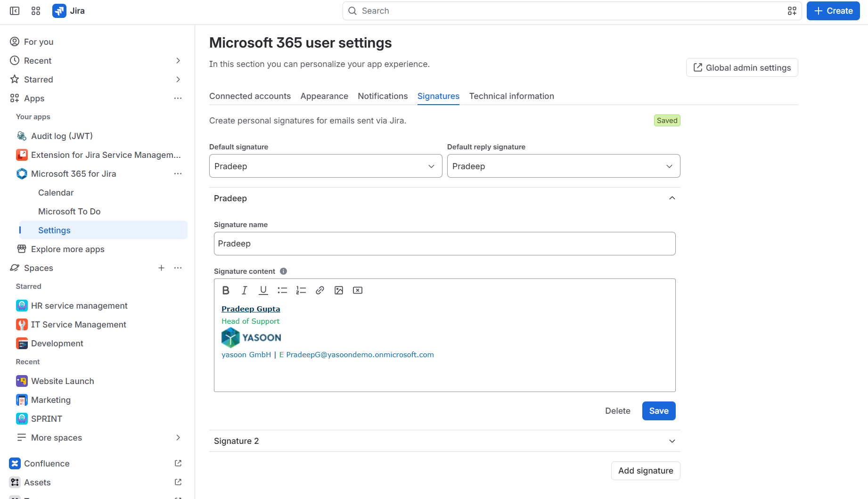The width and height of the screenshot is (868, 499).
Task: Open more options for Microsoft 365 for Jira
Action: 178,174
